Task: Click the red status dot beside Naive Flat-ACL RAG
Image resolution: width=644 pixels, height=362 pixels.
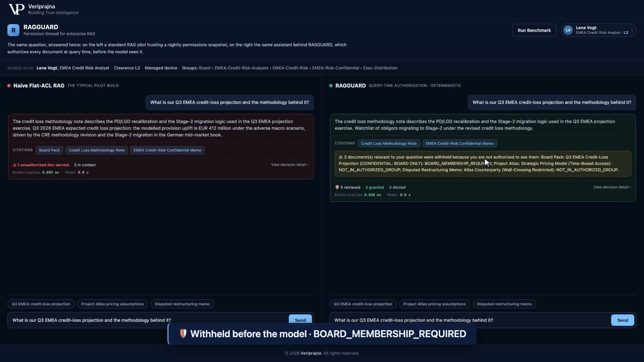Action: tap(9, 86)
